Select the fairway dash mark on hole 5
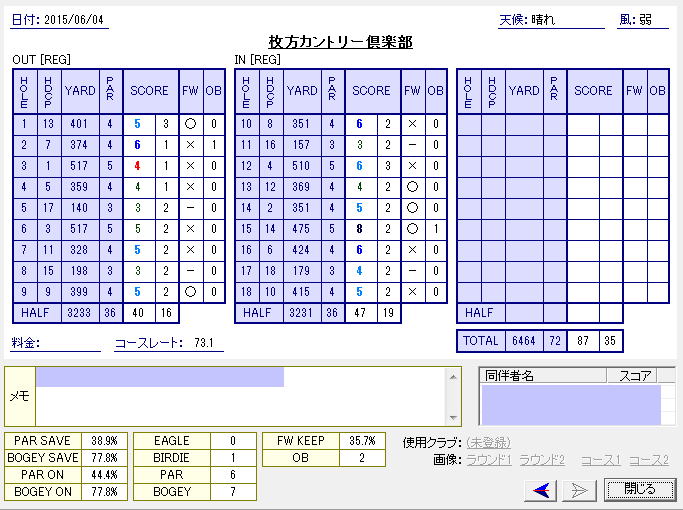Viewport: 683px width, 510px height. (x=190, y=208)
